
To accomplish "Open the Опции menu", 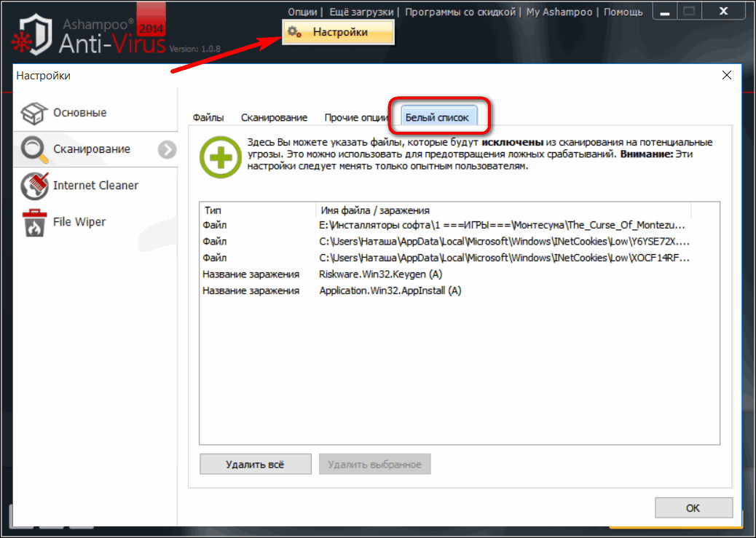I will coord(302,12).
